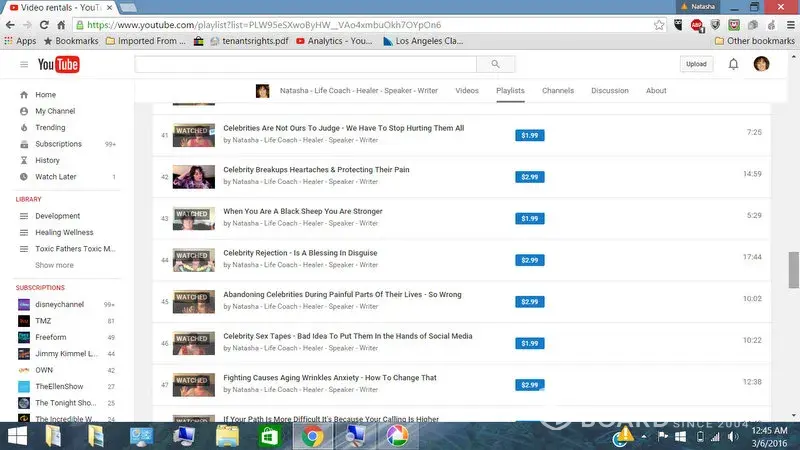Go to Home in sidebar
The image size is (800, 450).
tap(45, 95)
